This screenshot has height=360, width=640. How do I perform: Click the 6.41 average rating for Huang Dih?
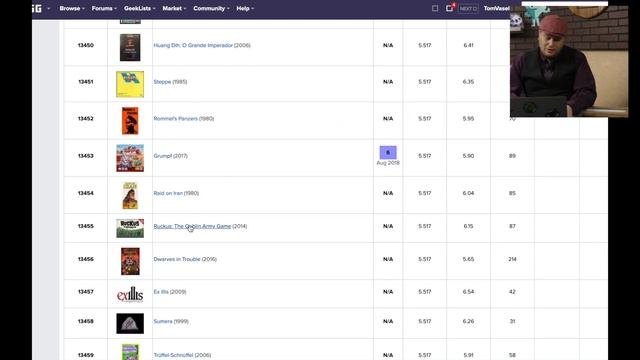[468, 45]
